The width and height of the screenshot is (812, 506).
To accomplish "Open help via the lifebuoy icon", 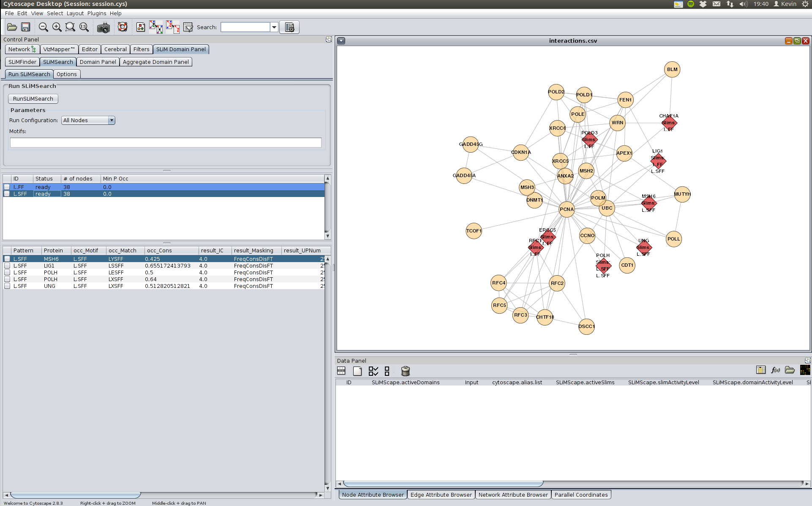I will (x=123, y=27).
